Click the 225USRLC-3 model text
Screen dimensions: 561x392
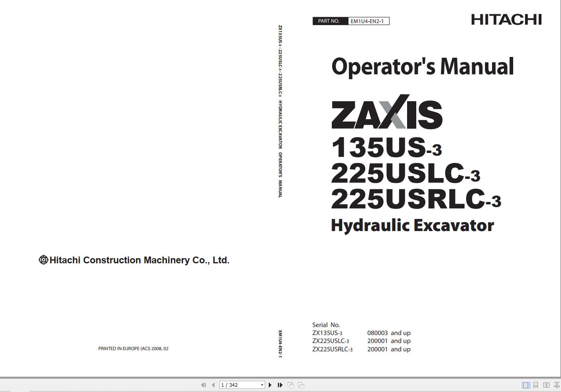416,198
